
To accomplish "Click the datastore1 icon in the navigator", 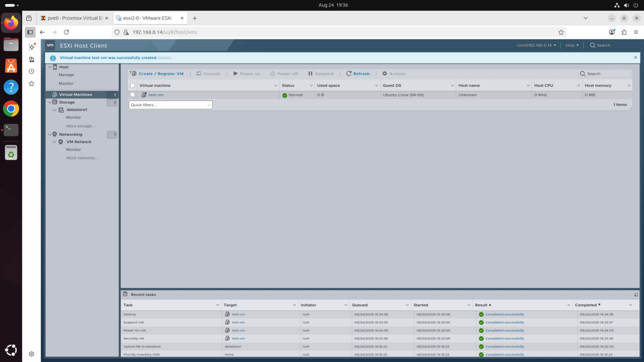I will [x=61, y=110].
